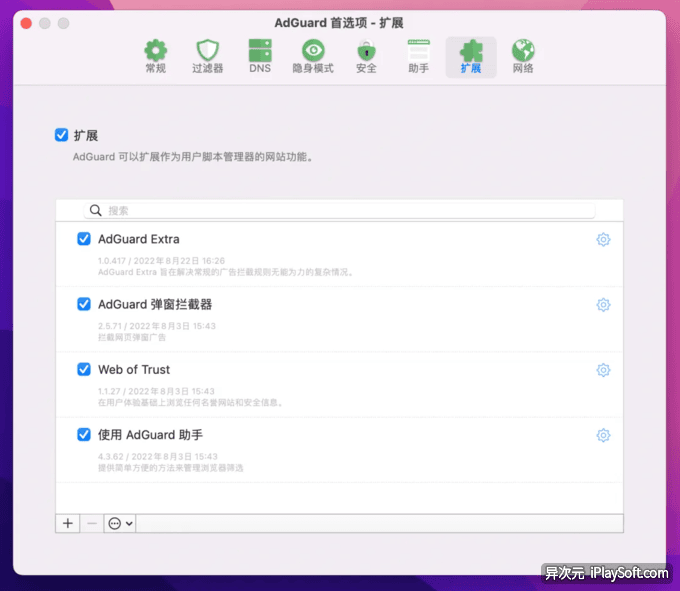Toggle the Web of Trust checkbox
The image size is (680, 591).
[84, 369]
